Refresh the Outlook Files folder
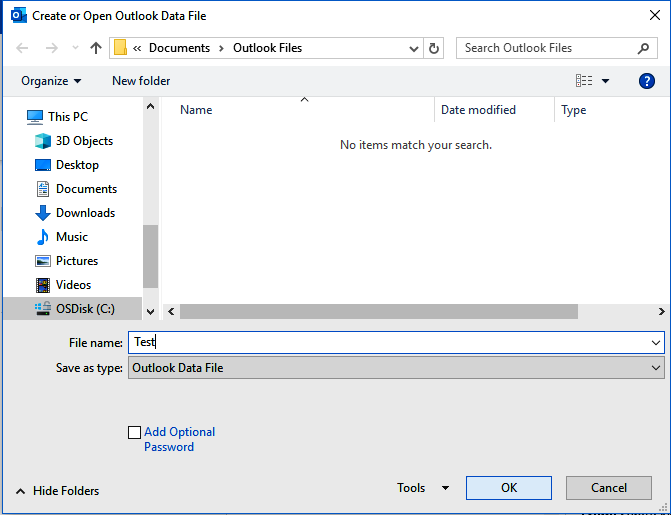Screen dimensions: 671x515 coord(433,48)
